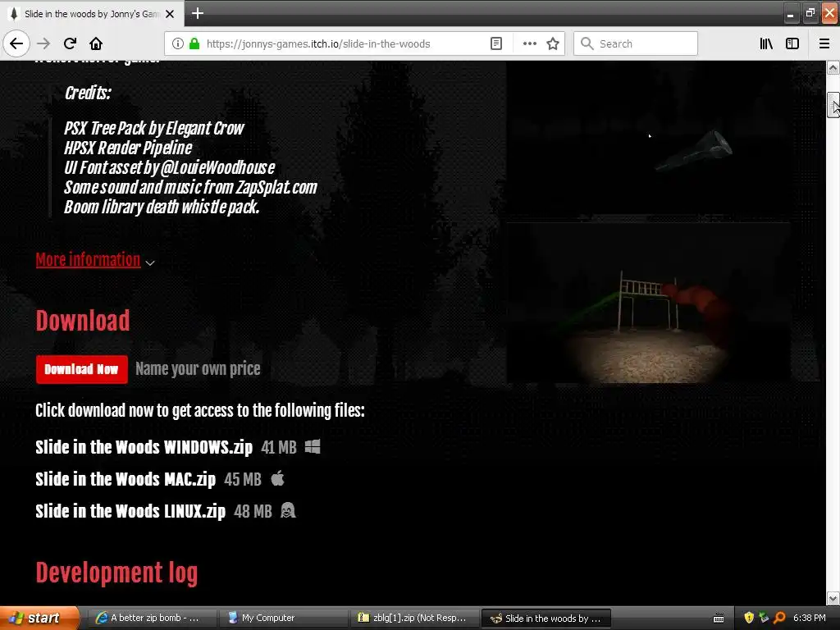Click the Credits heading
840x630 pixels.
pyautogui.click(x=88, y=94)
